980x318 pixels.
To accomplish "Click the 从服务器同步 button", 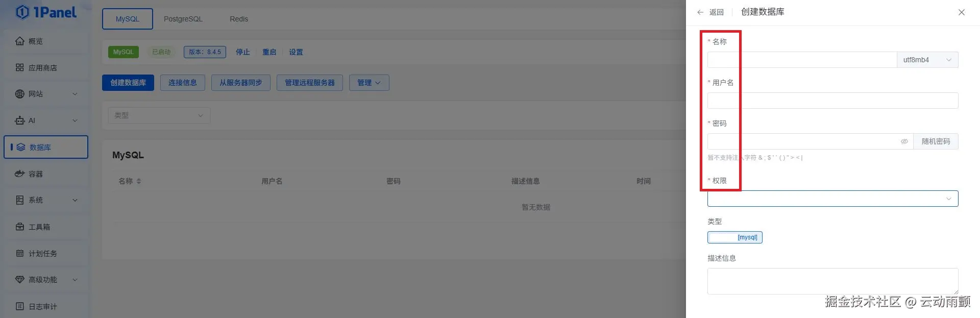I will pos(241,83).
